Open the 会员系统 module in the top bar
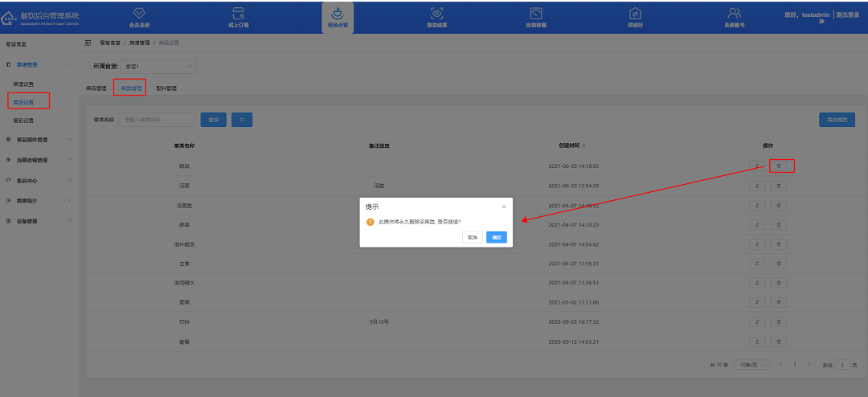 (x=139, y=17)
